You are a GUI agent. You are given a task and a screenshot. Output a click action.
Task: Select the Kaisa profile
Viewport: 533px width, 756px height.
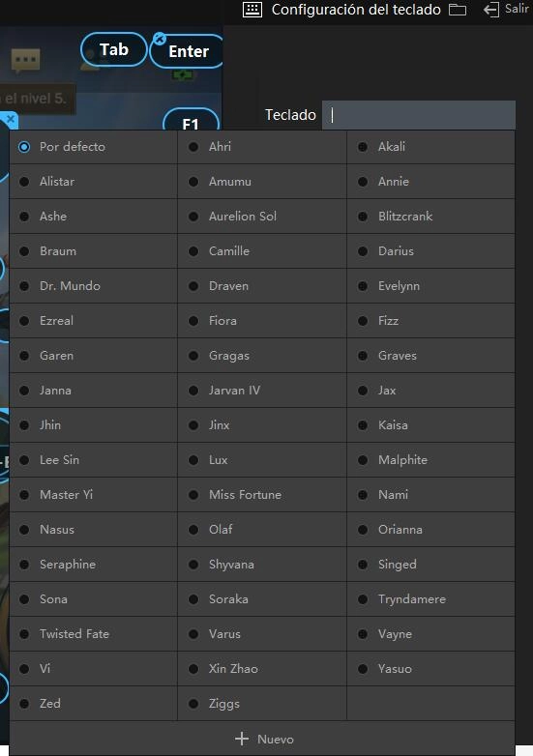[430, 424]
